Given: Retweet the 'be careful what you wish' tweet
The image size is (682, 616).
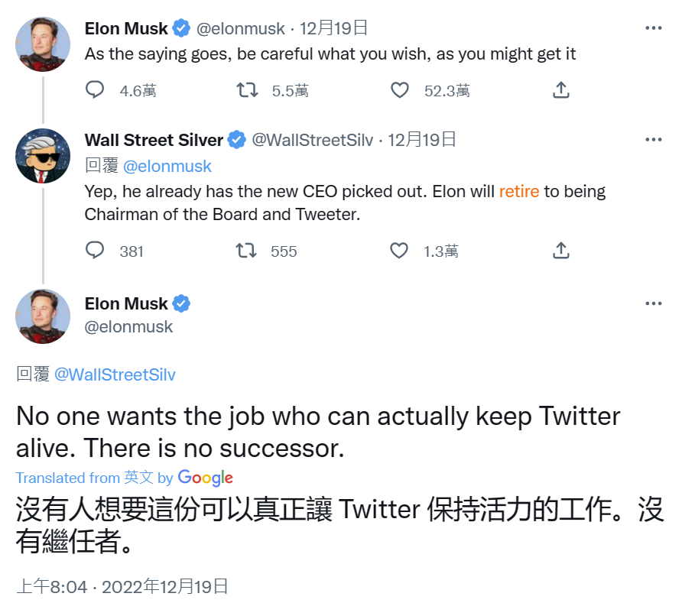Looking at the screenshot, I should 247,91.
